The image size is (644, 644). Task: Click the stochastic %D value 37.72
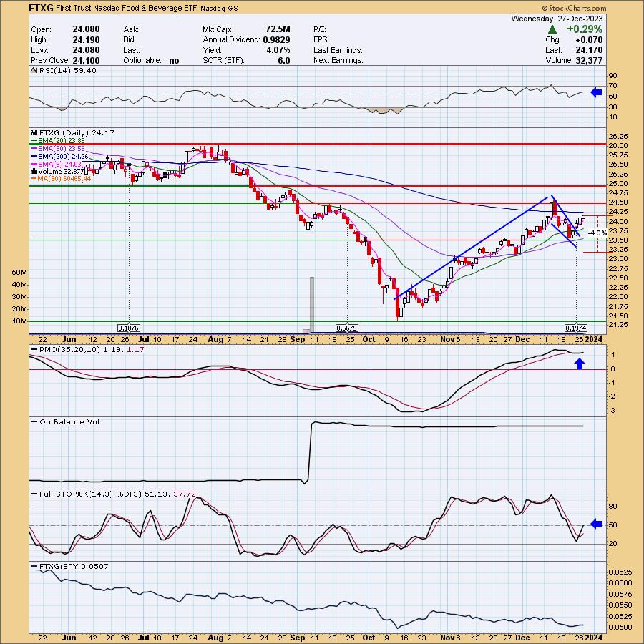point(185,494)
